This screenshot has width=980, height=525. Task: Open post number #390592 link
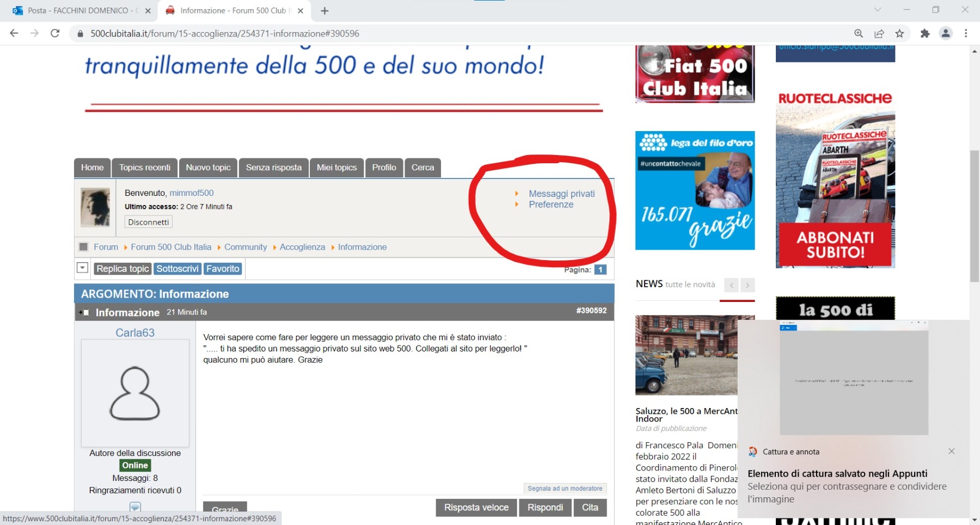click(591, 311)
